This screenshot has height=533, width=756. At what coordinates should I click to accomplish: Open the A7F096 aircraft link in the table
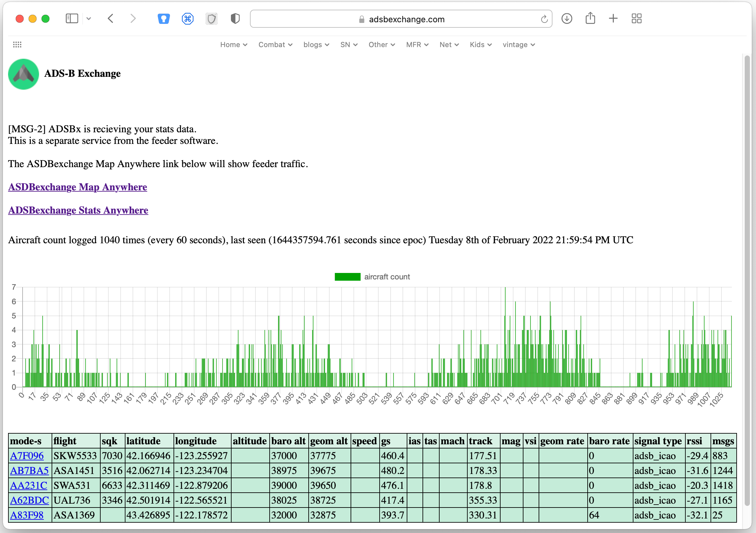click(x=27, y=456)
